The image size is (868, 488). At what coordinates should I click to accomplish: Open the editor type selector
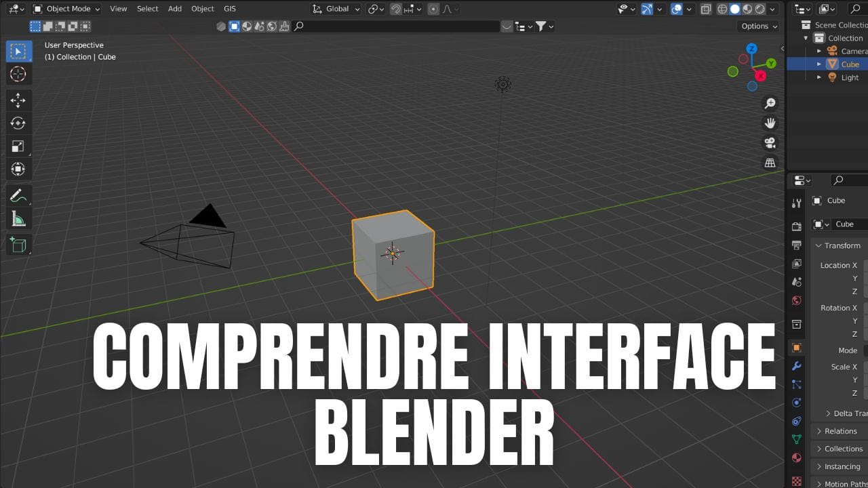pyautogui.click(x=16, y=9)
